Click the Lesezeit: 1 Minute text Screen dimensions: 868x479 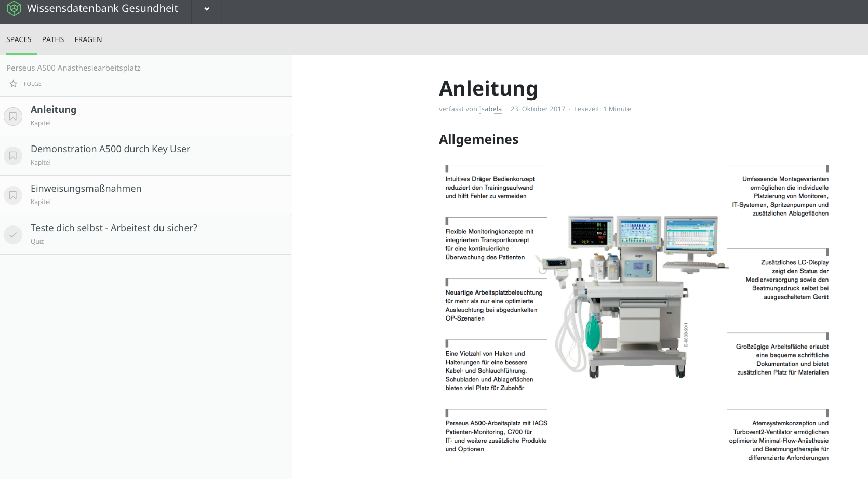click(x=603, y=109)
